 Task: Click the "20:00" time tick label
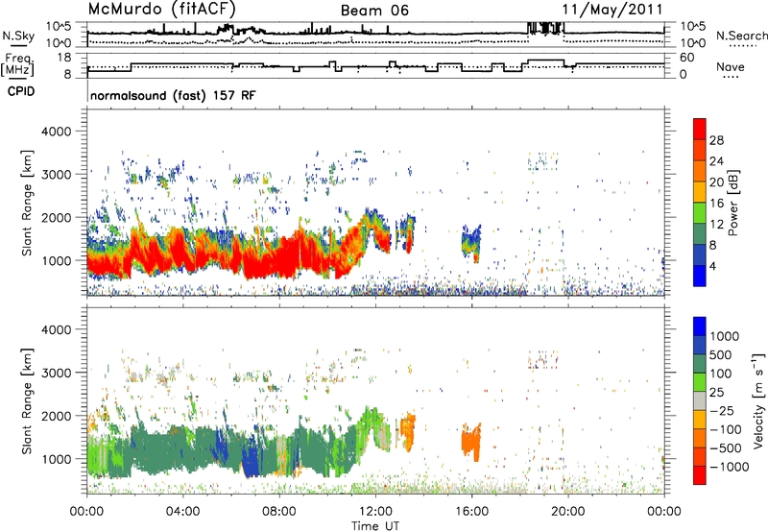coord(567,512)
